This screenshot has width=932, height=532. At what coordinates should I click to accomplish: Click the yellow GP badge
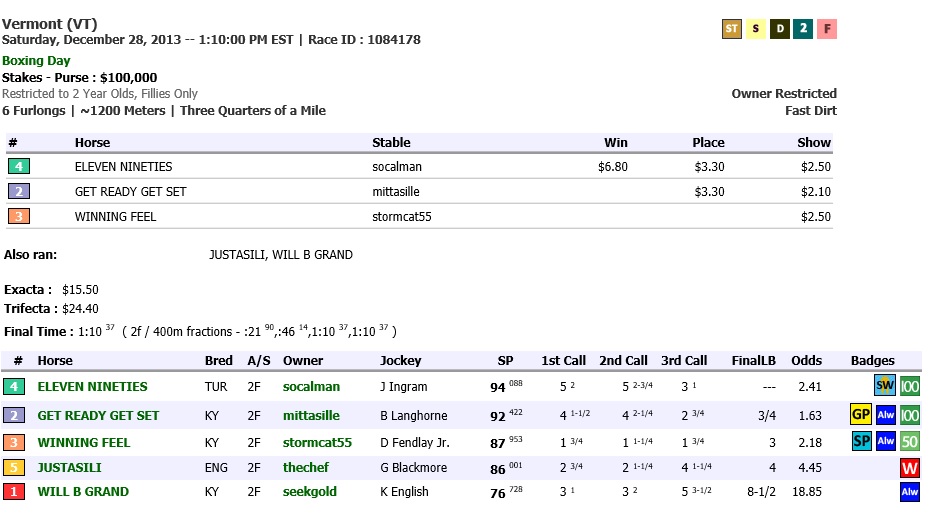click(860, 415)
